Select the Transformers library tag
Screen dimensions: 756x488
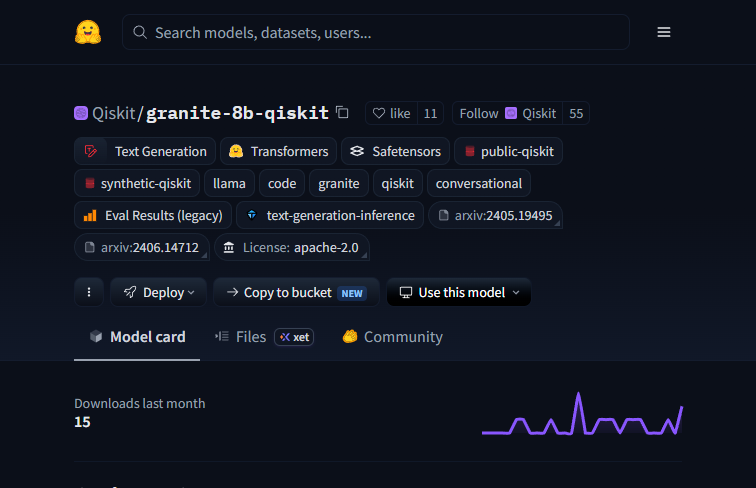(279, 151)
